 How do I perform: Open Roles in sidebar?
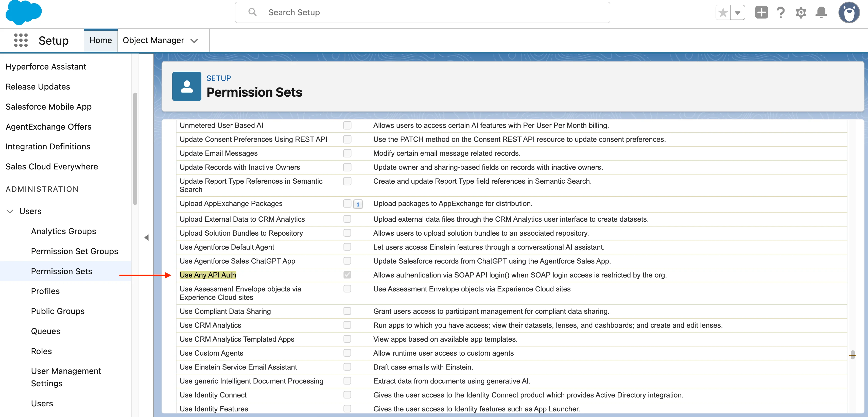tap(41, 351)
